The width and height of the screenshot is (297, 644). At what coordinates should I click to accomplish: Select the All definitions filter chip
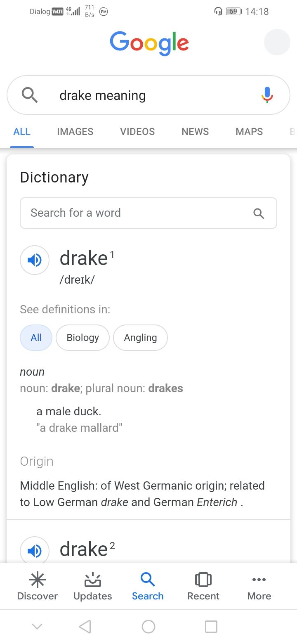pyautogui.click(x=36, y=338)
